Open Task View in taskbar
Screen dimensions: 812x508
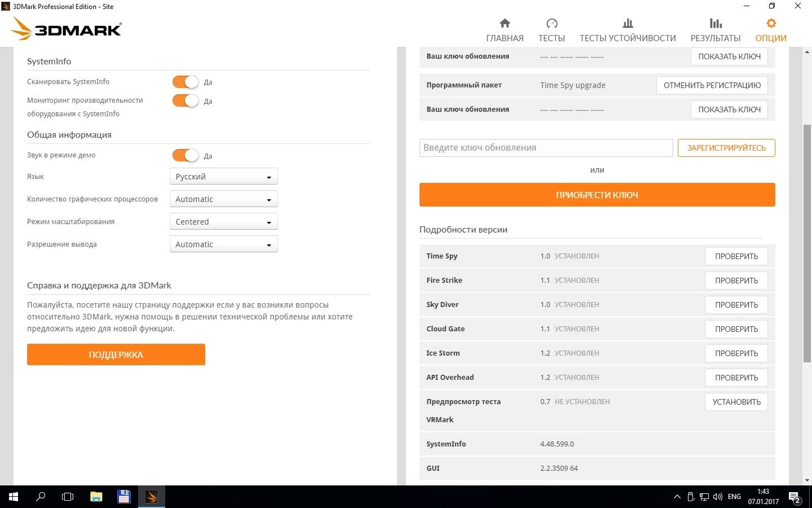coord(68,497)
